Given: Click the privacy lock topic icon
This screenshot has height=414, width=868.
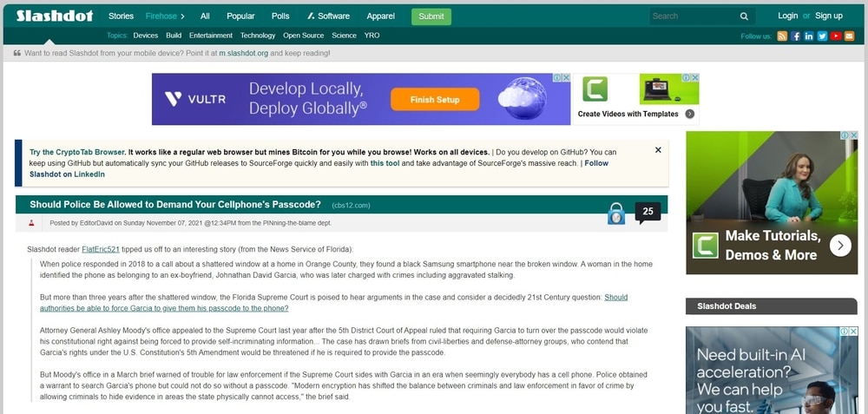Looking at the screenshot, I should point(616,214).
